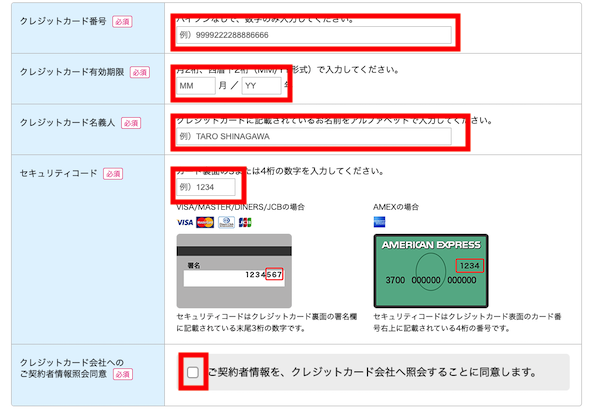
Task: Click the 必須 badge beside ご契約者情報照会同意
Action: (x=123, y=374)
